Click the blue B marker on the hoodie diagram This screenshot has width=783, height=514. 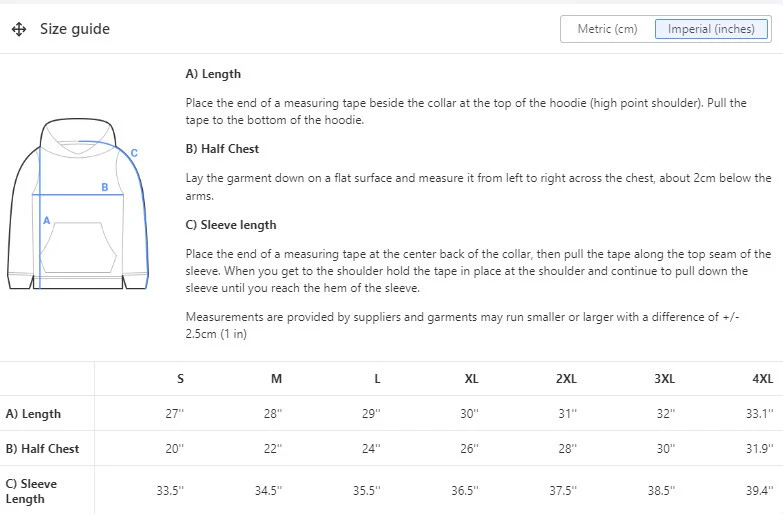point(104,187)
